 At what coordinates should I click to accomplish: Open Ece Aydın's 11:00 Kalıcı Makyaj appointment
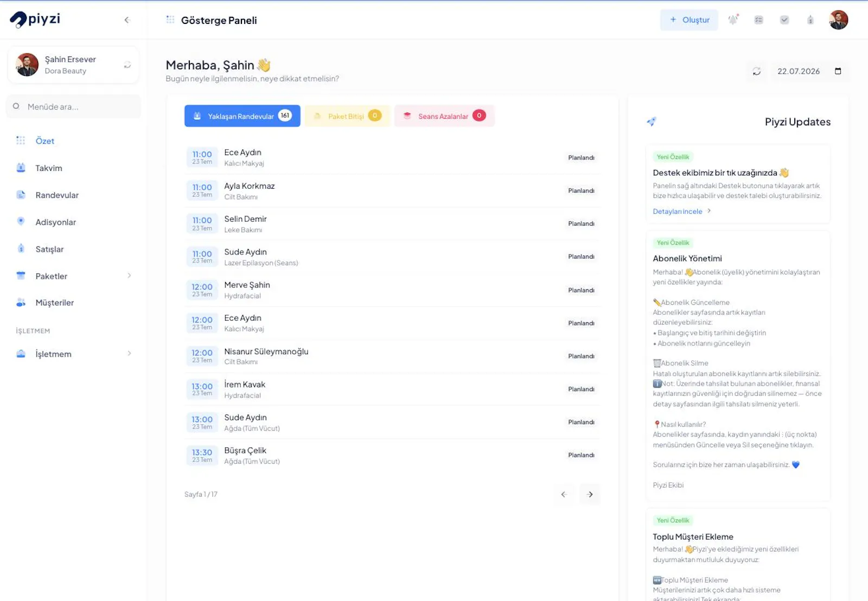point(392,158)
